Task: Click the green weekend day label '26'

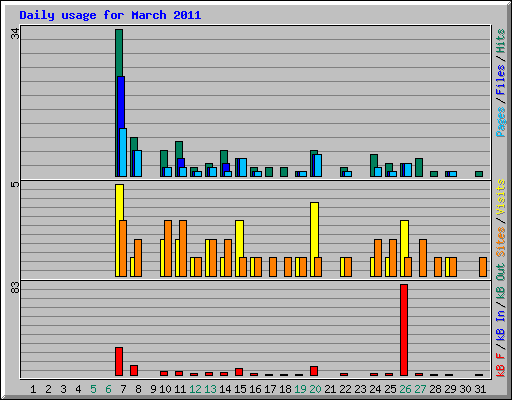Action: 405,389
